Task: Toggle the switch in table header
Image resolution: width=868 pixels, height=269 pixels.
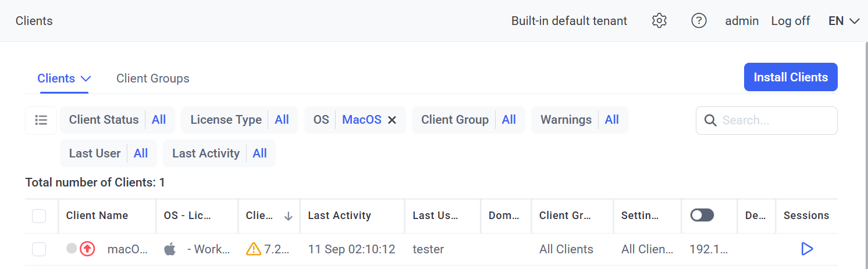Action: coord(702,216)
